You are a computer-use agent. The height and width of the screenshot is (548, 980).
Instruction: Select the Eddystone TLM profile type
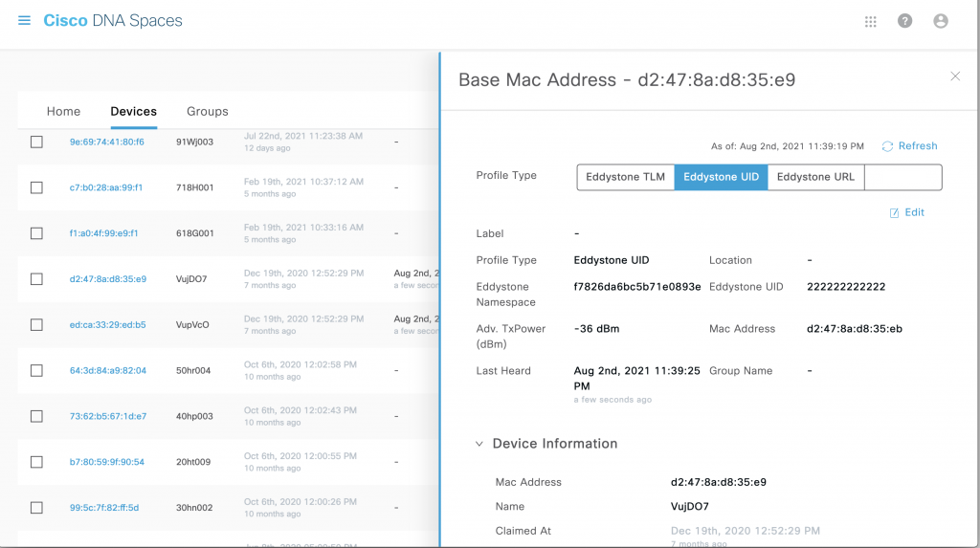click(x=625, y=177)
